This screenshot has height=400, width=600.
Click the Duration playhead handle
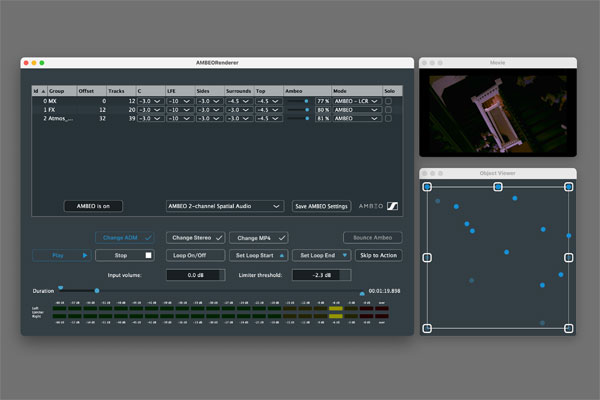click(97, 291)
